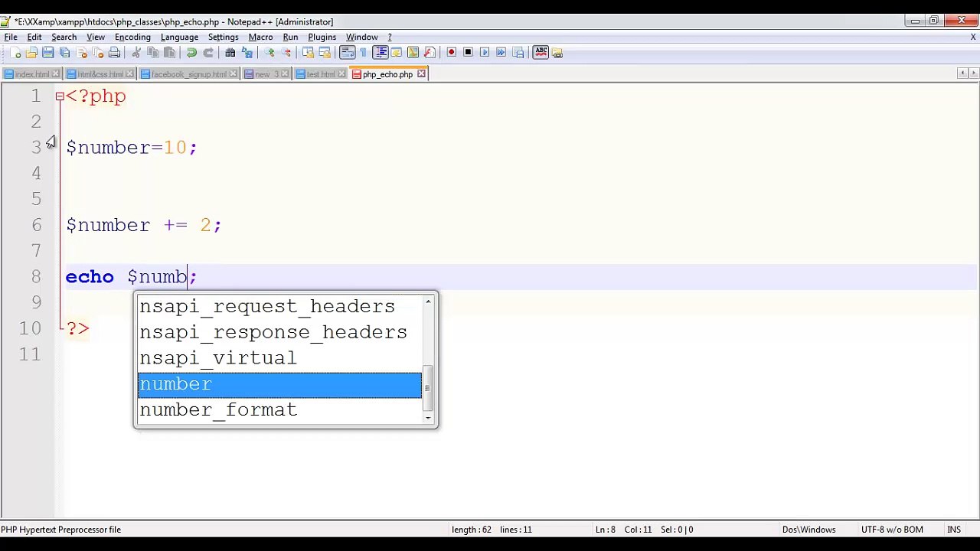Open the View menu
This screenshot has height=551, width=980.
[x=96, y=37]
